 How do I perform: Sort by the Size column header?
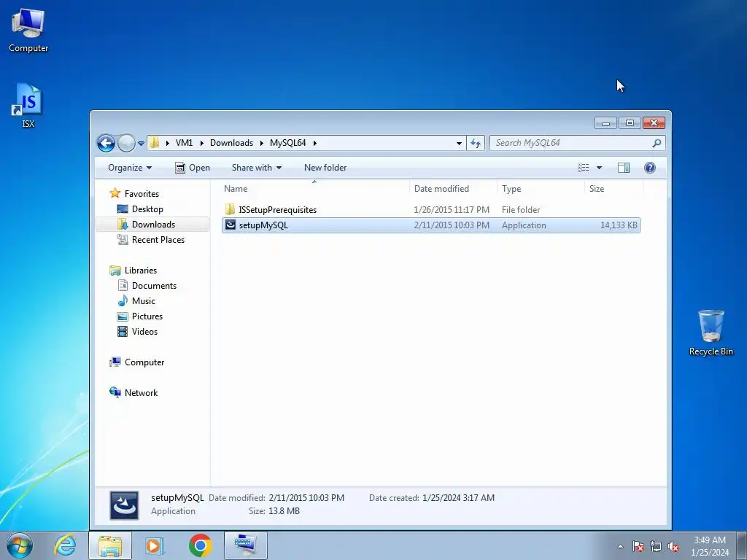pos(614,189)
